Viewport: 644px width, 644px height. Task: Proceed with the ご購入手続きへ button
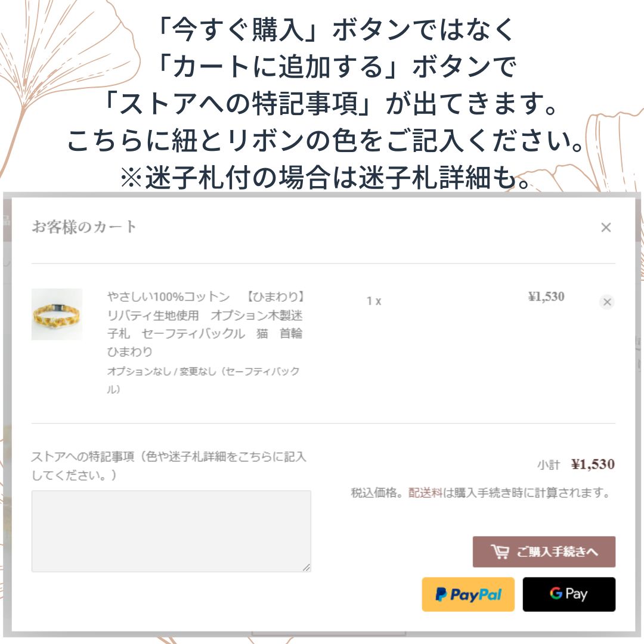click(544, 552)
